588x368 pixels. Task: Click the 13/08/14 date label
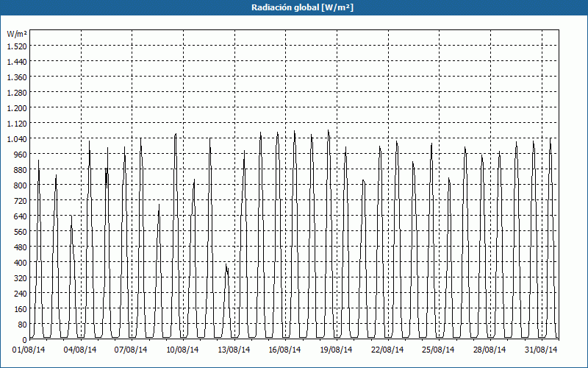coord(234,350)
